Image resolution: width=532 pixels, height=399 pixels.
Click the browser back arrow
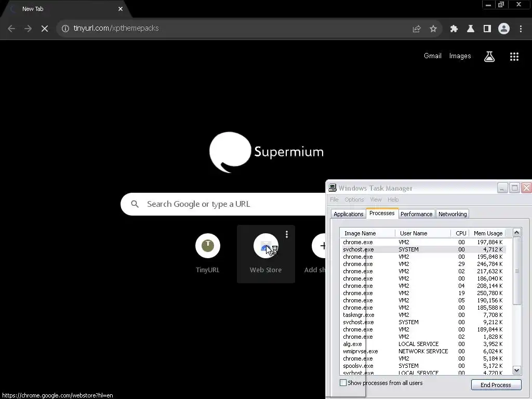pyautogui.click(x=11, y=29)
